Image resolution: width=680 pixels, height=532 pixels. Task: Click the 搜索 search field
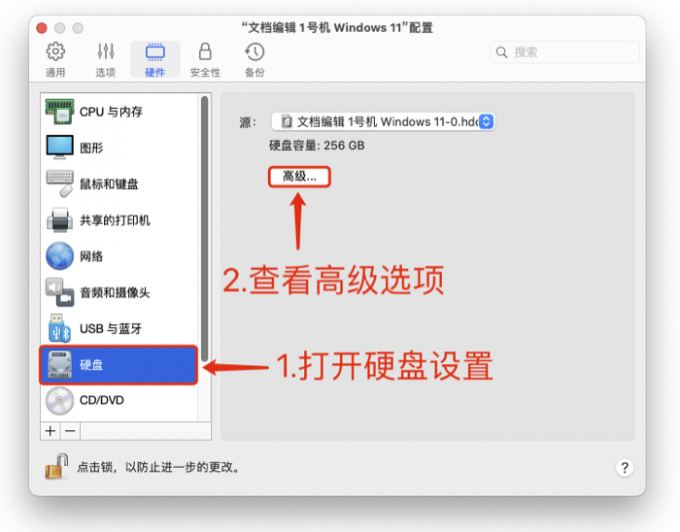tap(565, 52)
